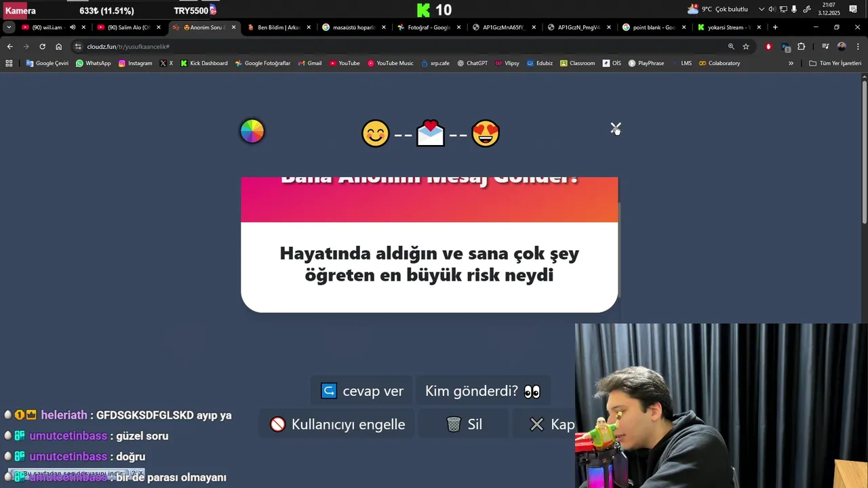Image resolution: width=868 pixels, height=488 pixels.
Task: Mute the will.i.am tab speaker icon
Action: pyautogui.click(x=73, y=27)
